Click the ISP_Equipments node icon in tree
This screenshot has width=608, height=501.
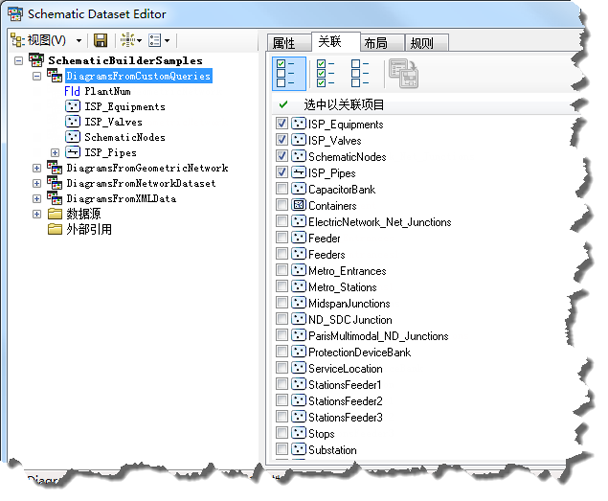(73, 106)
